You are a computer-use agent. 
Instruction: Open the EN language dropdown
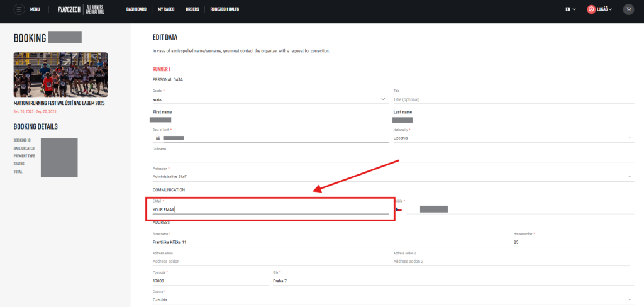click(x=570, y=9)
